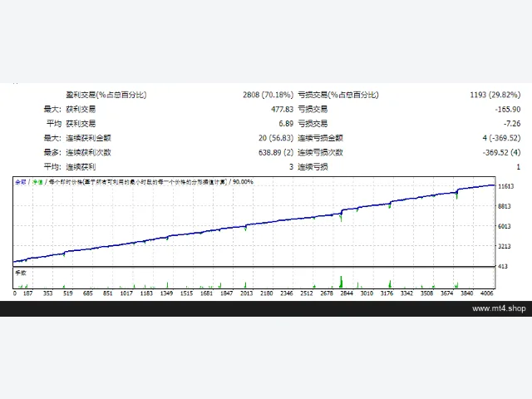Click the 3508 x-axis label
532x399 pixels.
point(426,293)
